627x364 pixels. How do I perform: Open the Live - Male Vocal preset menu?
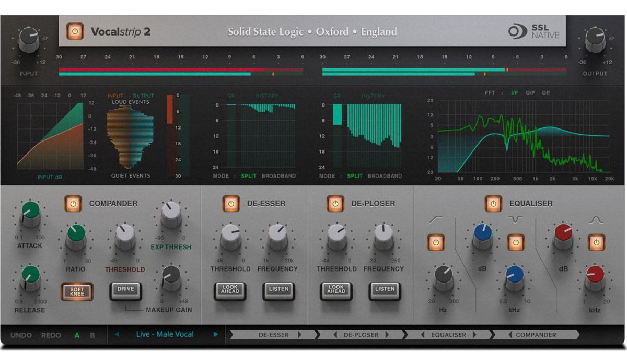click(x=165, y=334)
